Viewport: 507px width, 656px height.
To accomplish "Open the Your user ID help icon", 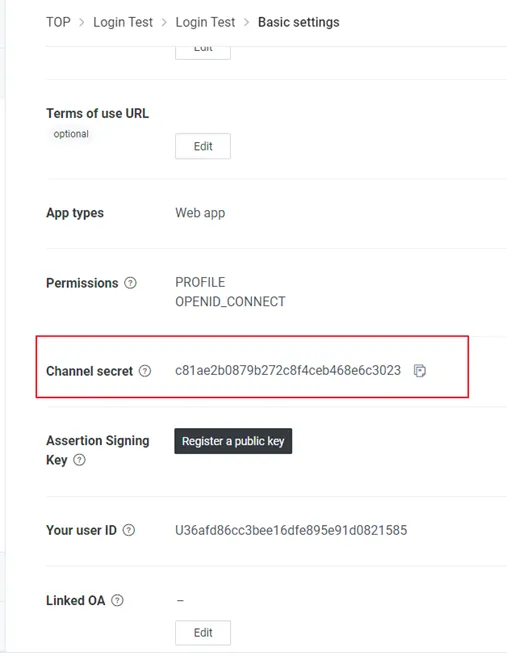I will pos(129,530).
